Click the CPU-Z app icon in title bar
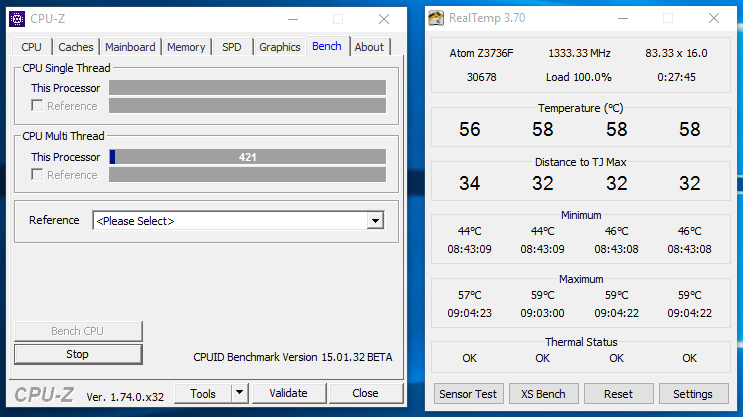The height and width of the screenshot is (417, 743). tap(17, 19)
